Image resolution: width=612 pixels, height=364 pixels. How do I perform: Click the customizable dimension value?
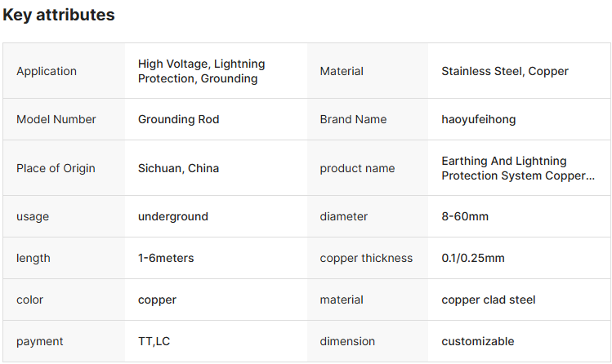pos(478,341)
